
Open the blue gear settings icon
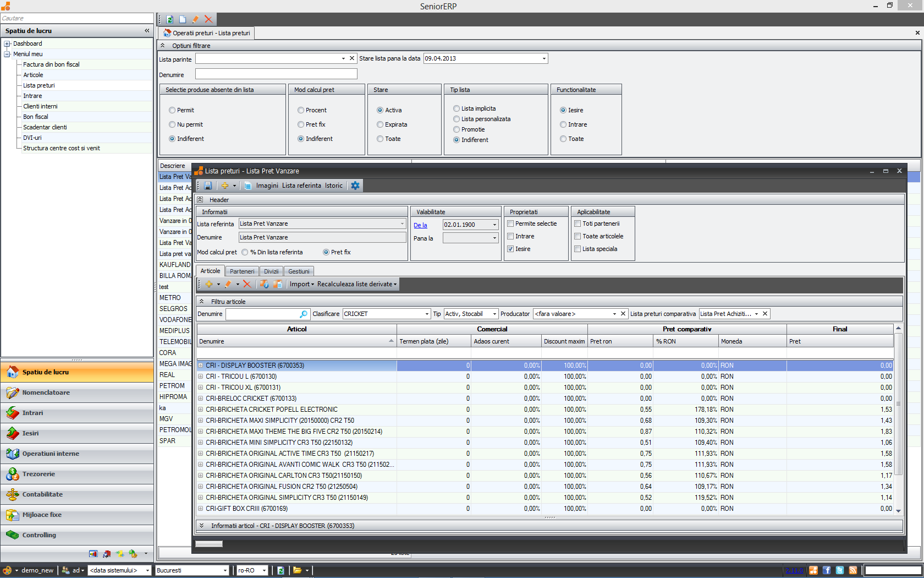click(355, 186)
